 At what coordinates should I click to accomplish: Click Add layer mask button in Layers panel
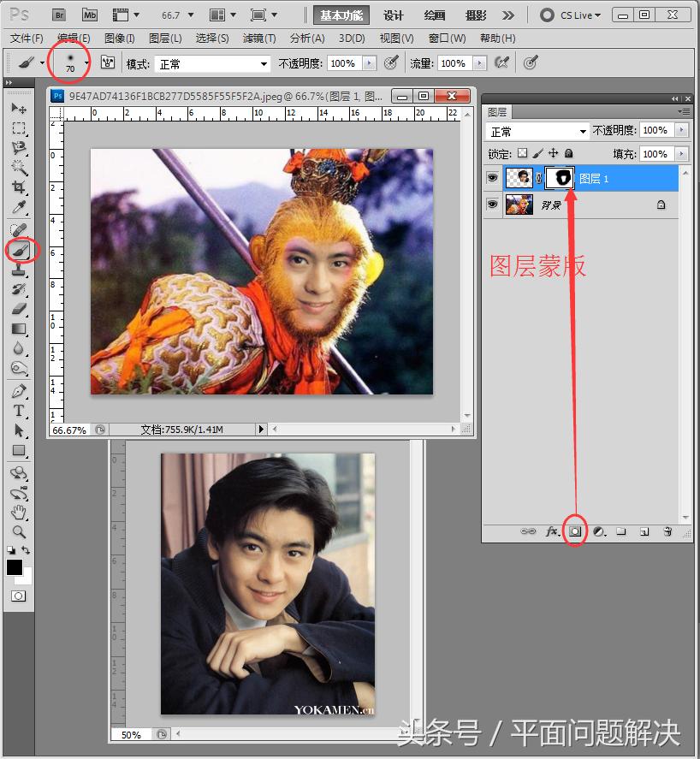click(575, 531)
